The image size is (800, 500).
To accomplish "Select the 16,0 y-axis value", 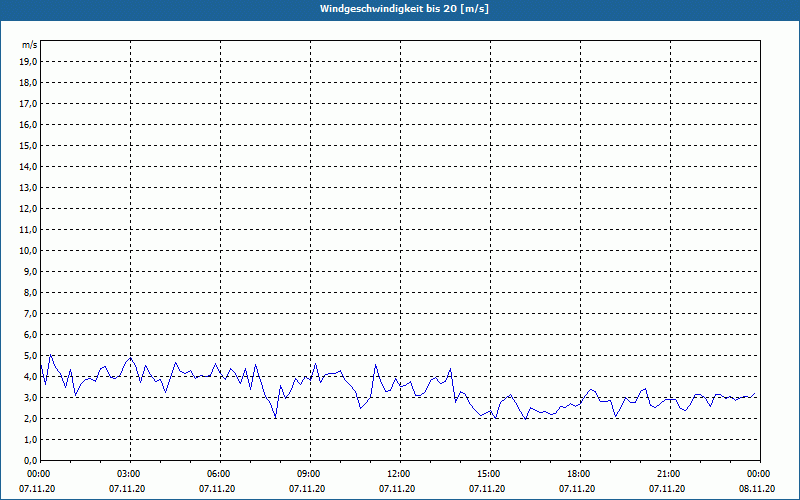I will pos(28,124).
